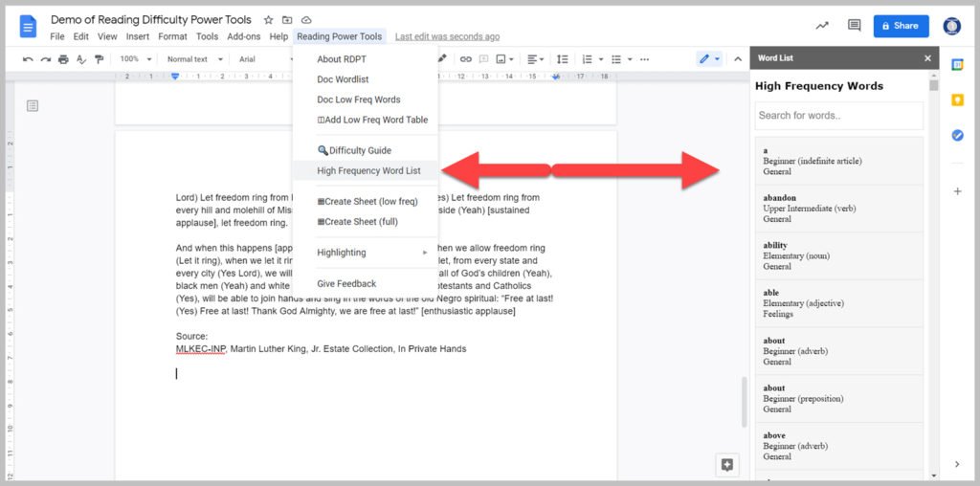Click the Print icon
The image size is (980, 486).
pyautogui.click(x=63, y=59)
